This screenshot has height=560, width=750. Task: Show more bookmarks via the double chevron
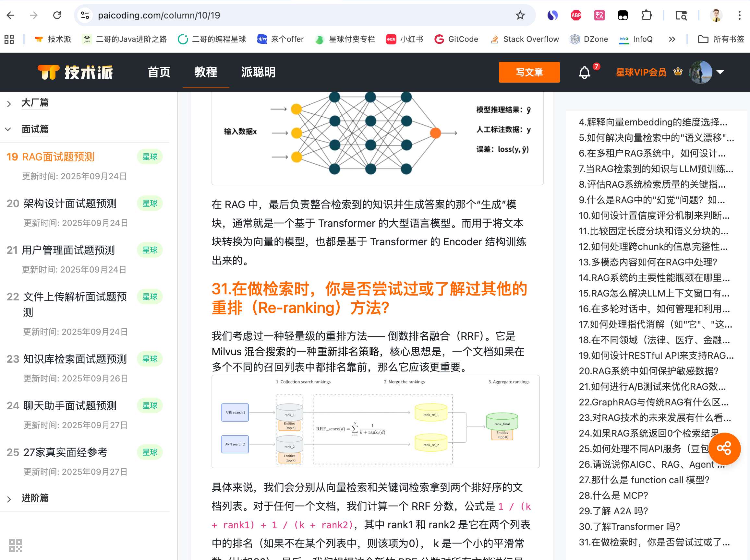672,39
